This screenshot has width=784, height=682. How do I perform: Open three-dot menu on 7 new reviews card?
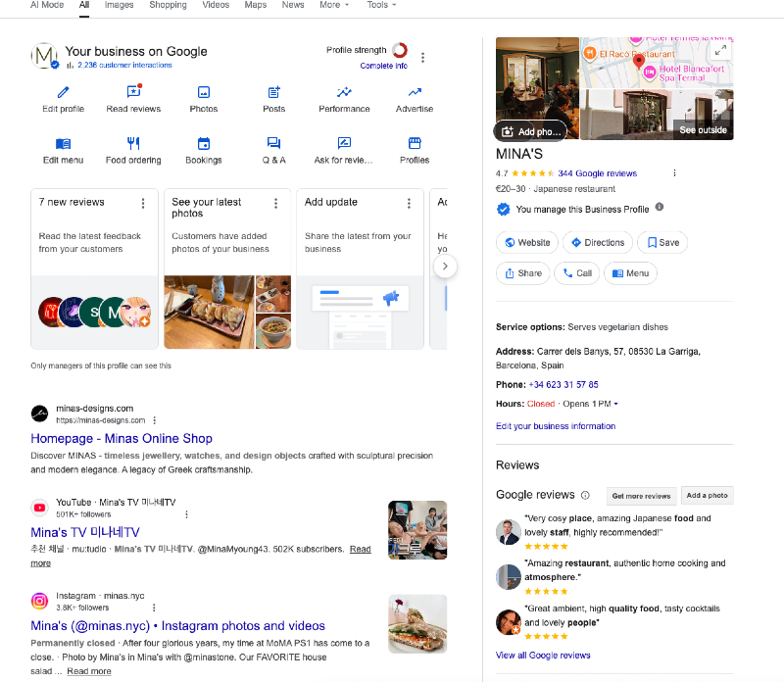tap(143, 203)
